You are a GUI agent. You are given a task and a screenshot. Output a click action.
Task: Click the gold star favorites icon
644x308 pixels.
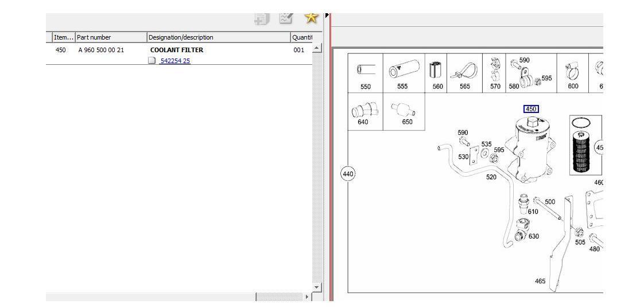(311, 18)
